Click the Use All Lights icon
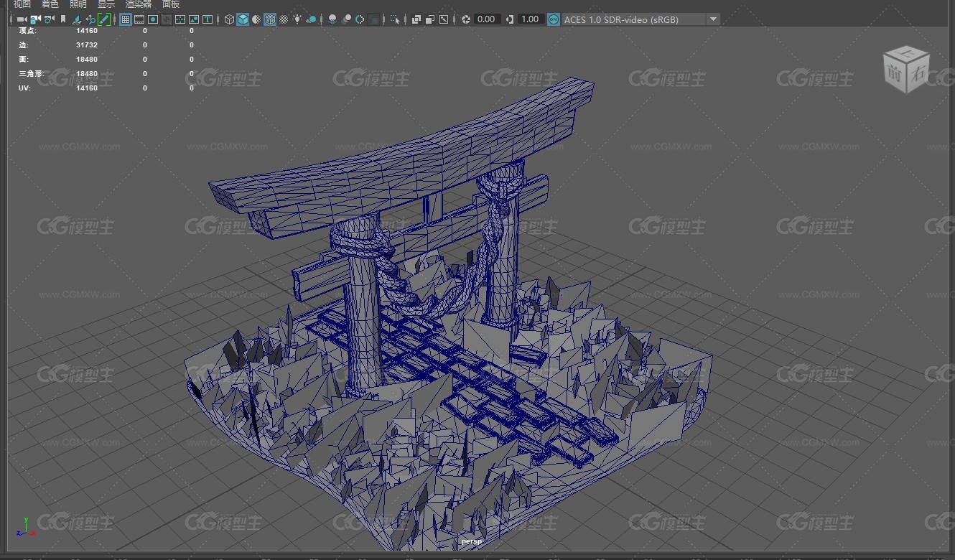 click(x=297, y=19)
